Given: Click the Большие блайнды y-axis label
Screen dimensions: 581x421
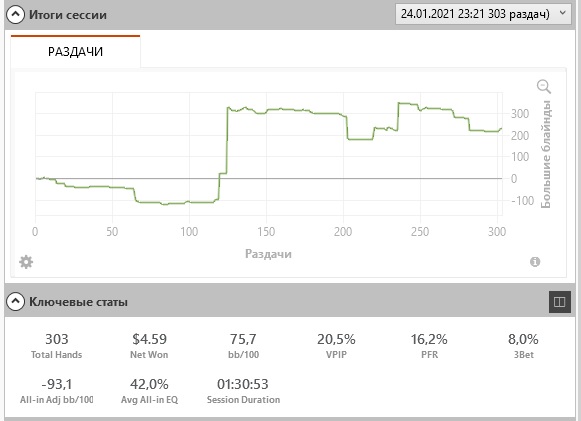Looking at the screenshot, I should click(545, 154).
